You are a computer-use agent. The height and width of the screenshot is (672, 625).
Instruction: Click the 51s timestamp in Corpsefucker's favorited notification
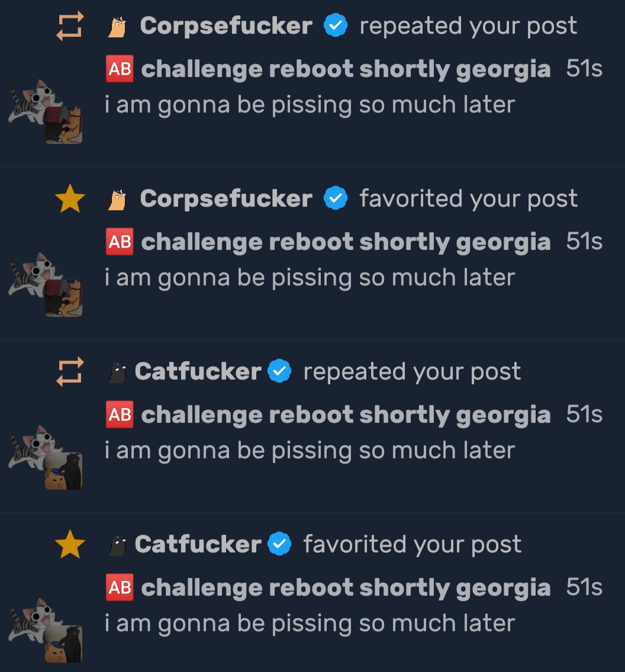pyautogui.click(x=584, y=242)
